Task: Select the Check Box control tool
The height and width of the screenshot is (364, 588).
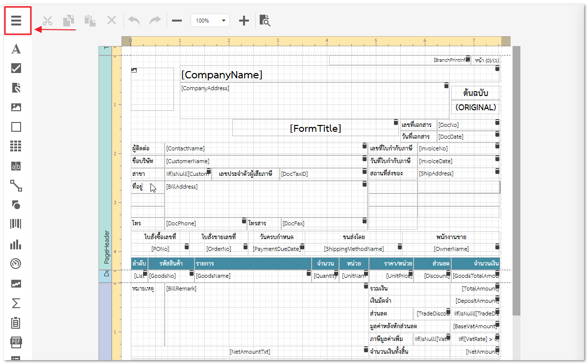Action: tap(16, 68)
